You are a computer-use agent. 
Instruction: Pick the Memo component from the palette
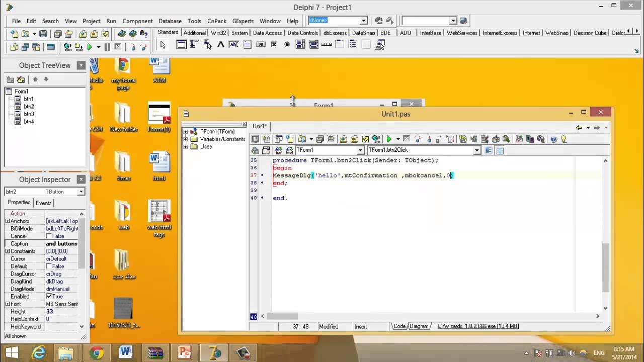coord(247,44)
